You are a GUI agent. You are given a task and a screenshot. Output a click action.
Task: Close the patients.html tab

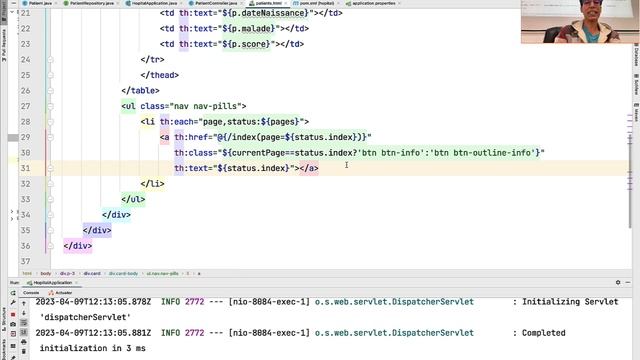click(285, 3)
